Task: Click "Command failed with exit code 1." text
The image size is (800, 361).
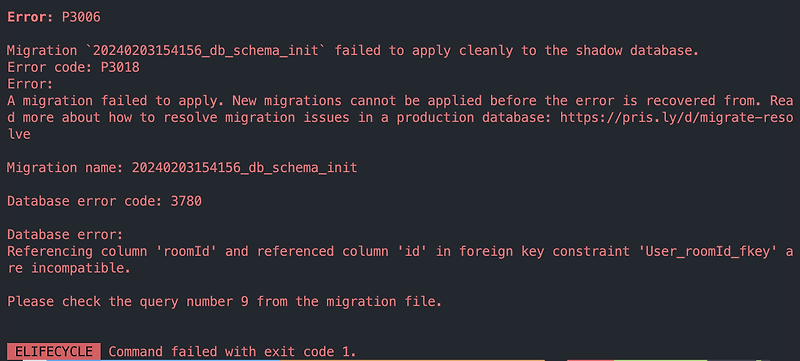Action: point(232,352)
